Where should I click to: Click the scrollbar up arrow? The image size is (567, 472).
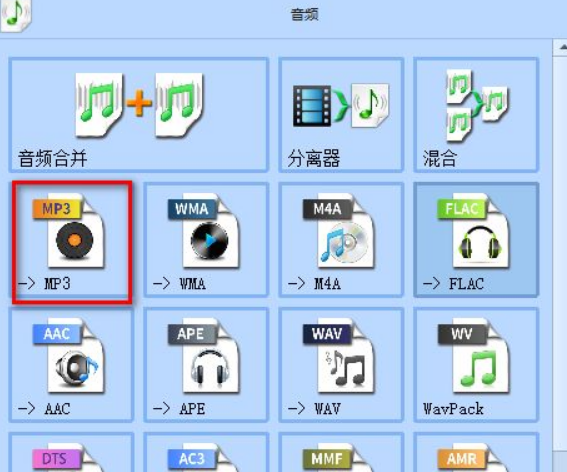coord(562,47)
